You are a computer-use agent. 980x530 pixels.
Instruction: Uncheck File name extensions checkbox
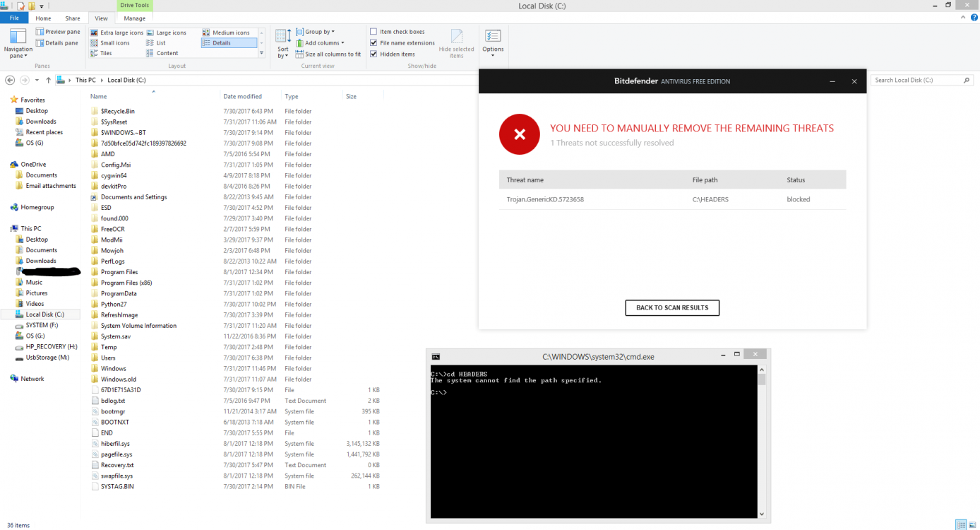click(374, 43)
